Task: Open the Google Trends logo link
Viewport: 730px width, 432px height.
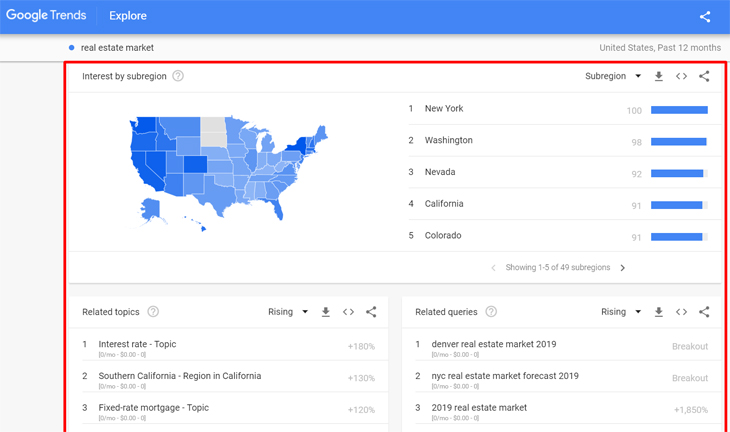Action: tap(46, 15)
